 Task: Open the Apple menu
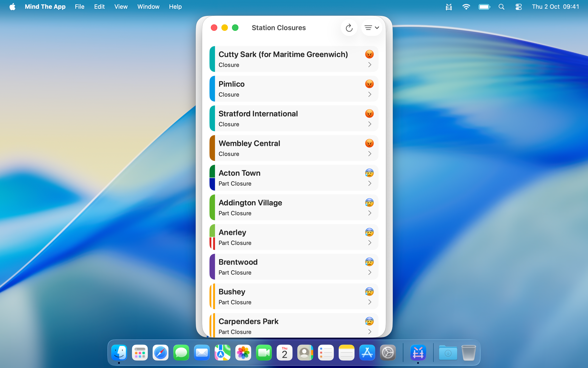pos(12,7)
